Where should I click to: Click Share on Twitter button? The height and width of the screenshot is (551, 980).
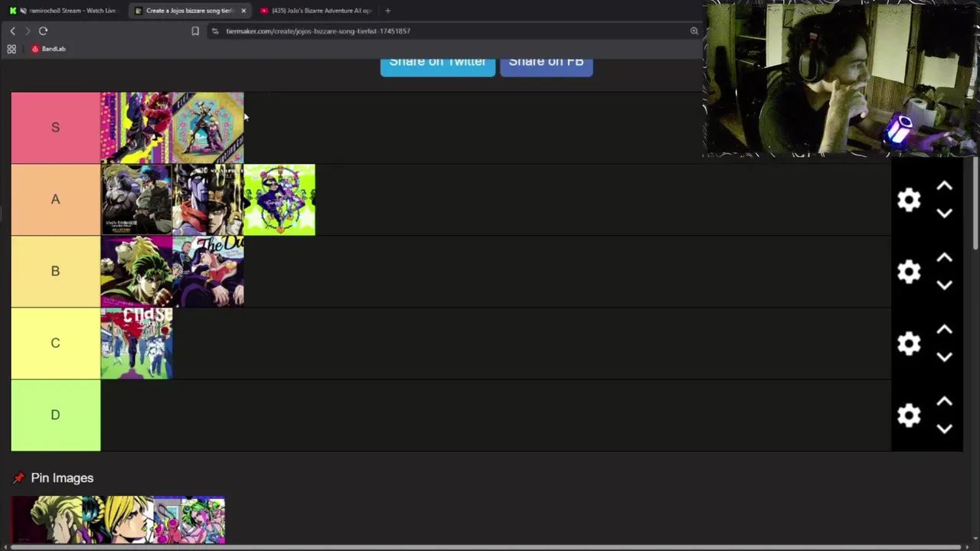point(438,65)
